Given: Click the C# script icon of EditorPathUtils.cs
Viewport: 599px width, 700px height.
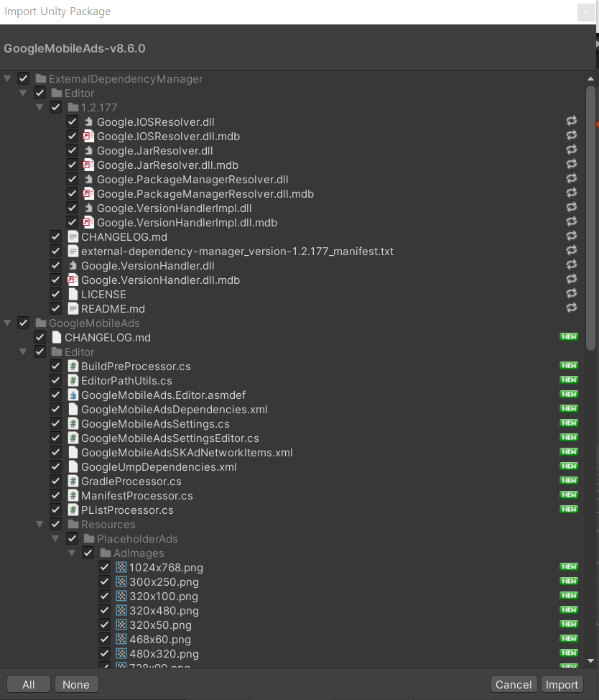Looking at the screenshot, I should [73, 381].
